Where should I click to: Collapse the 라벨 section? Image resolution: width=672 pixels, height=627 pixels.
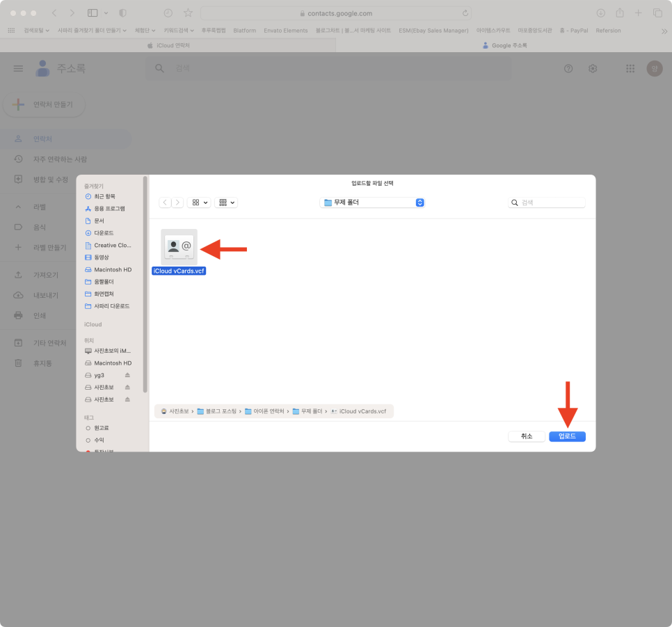pyautogui.click(x=18, y=207)
